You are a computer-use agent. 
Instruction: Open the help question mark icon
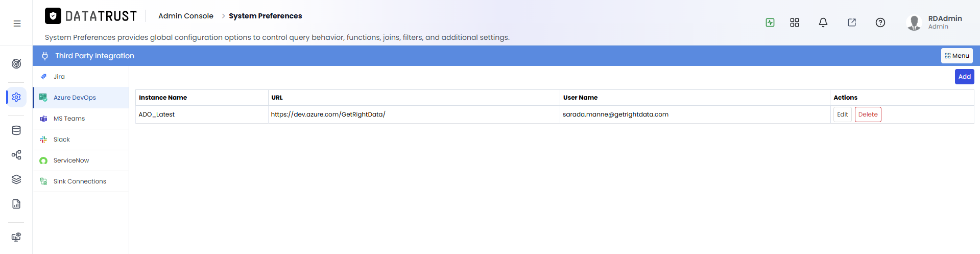click(880, 22)
